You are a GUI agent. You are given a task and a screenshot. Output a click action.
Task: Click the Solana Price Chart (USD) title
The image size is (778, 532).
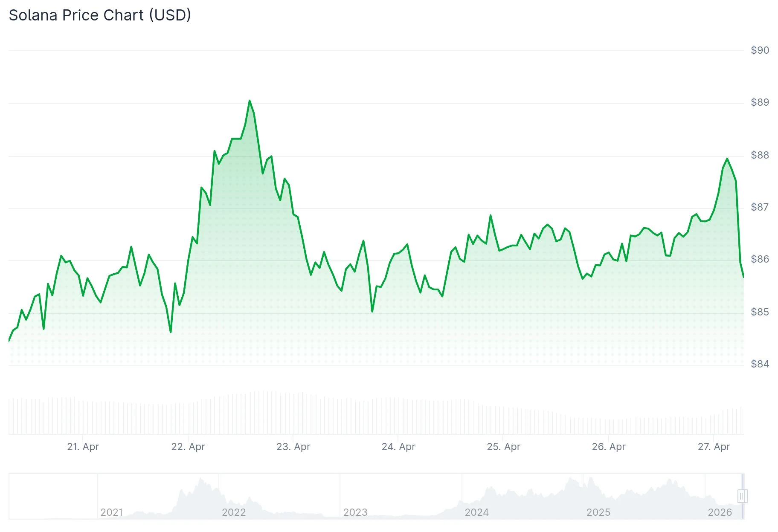point(100,15)
